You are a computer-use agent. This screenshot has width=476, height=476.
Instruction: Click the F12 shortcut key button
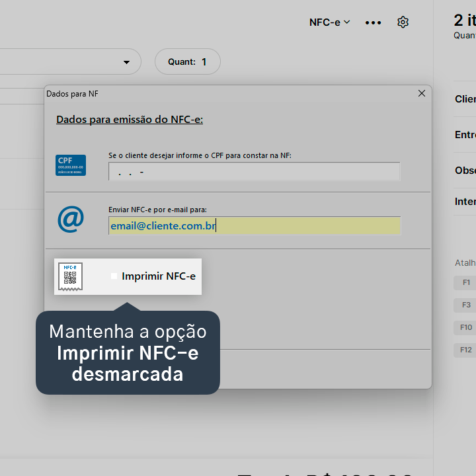coord(465,350)
